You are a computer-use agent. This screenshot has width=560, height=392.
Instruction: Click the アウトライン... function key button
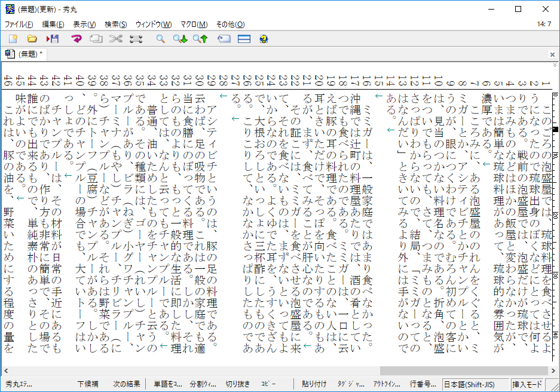387,384
